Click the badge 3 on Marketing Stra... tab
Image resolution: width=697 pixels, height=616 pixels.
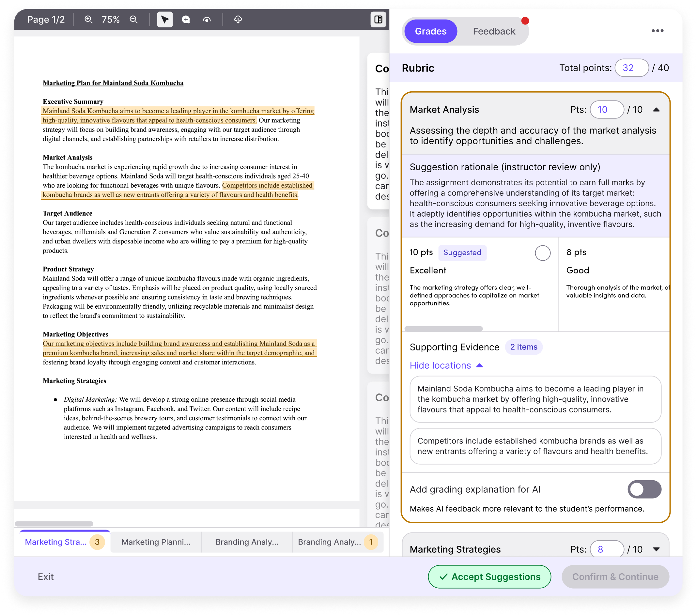pos(97,542)
